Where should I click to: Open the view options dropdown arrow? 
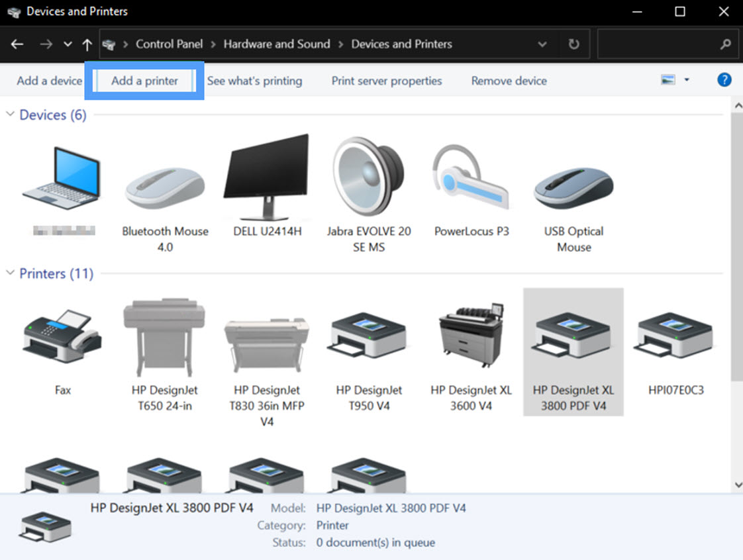pos(687,79)
